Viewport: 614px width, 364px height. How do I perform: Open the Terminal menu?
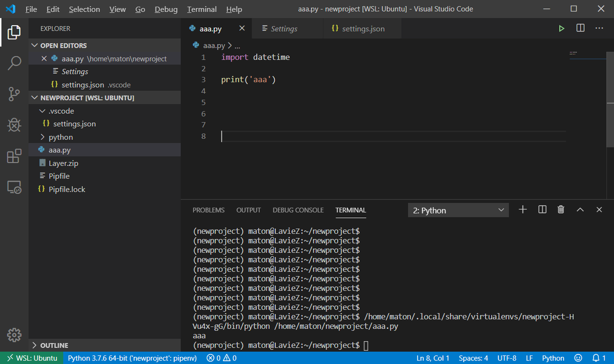[x=202, y=9]
